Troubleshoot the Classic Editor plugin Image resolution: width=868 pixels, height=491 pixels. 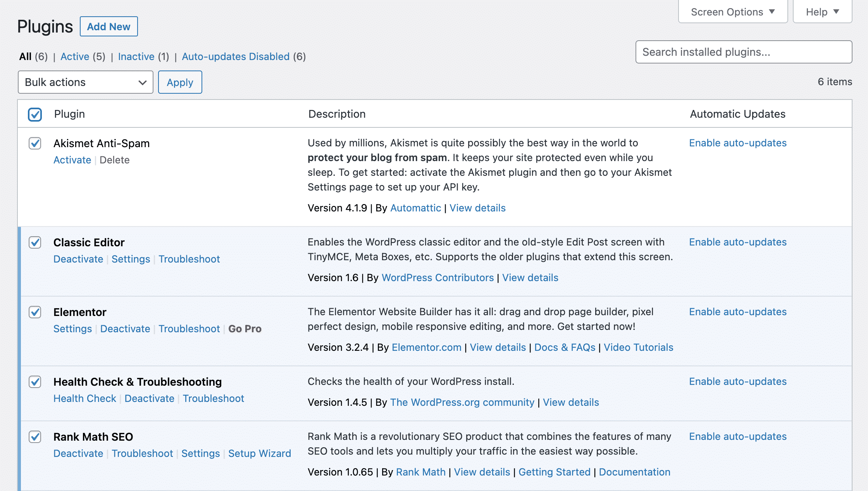[189, 259]
